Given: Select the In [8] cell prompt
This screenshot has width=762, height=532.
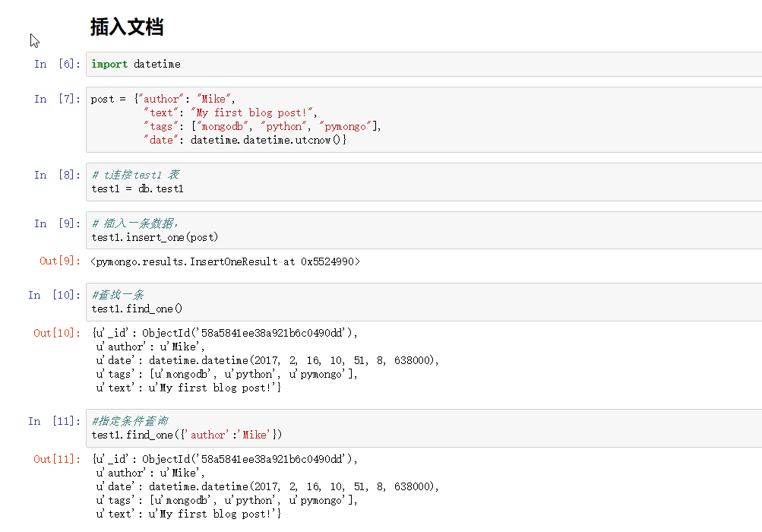Looking at the screenshot, I should (x=57, y=176).
